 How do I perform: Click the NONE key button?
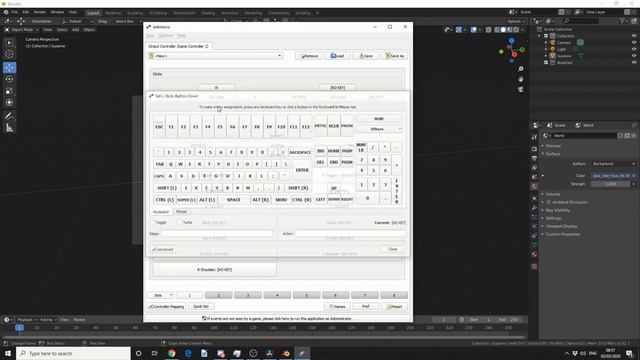[x=379, y=119]
